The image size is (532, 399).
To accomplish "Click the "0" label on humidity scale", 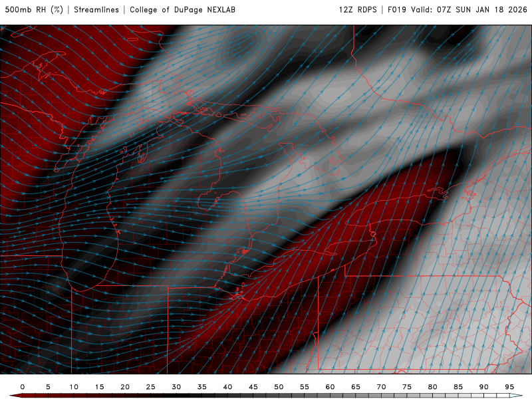I will point(23,387).
